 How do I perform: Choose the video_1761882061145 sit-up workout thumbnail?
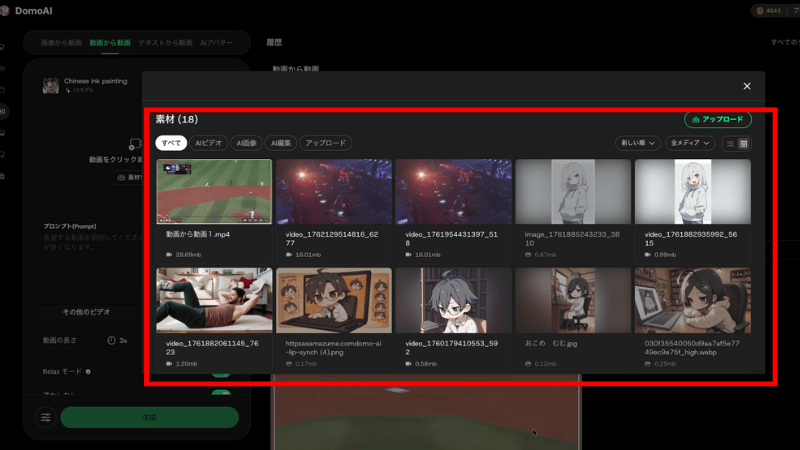214,299
